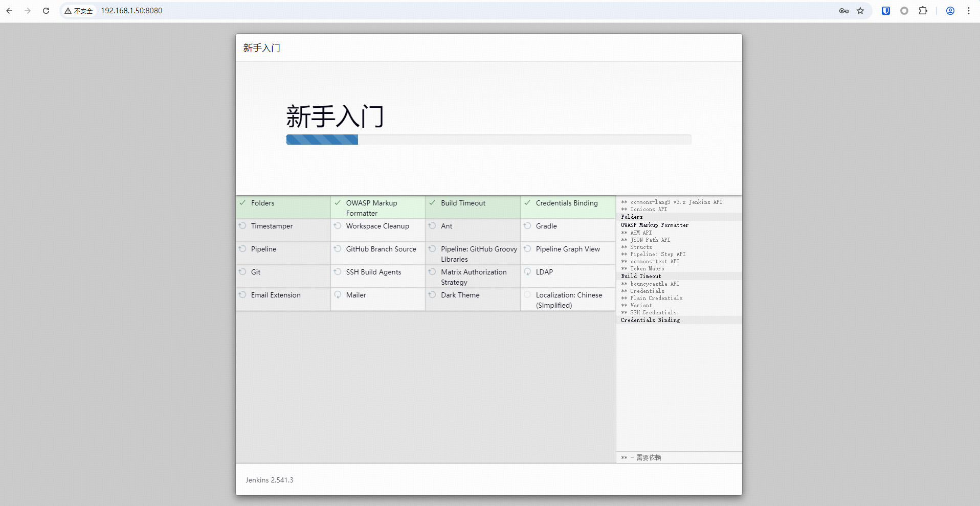Click the checkmark beside Credentials Binding plugin
Viewport: 980px width, 506px height.
[x=527, y=203]
